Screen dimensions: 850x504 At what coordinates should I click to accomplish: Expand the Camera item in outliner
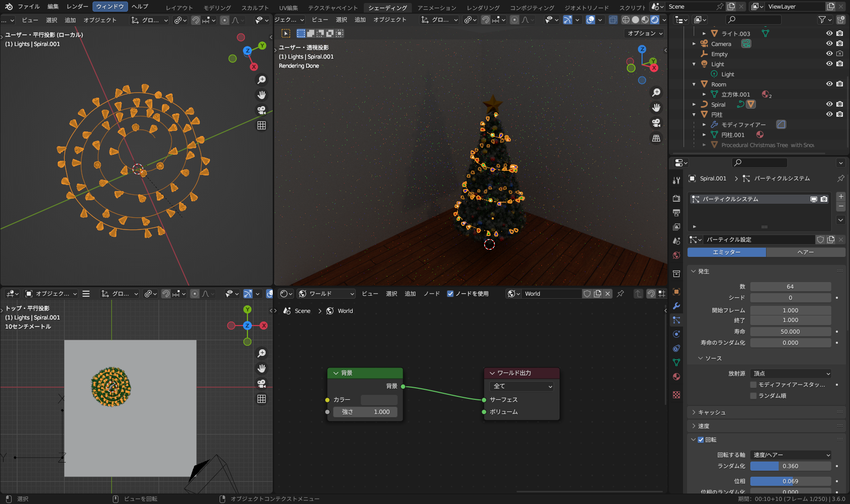point(694,44)
